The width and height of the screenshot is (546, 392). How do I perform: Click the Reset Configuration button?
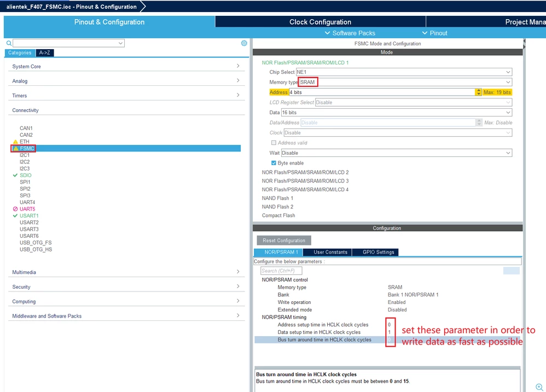click(284, 241)
